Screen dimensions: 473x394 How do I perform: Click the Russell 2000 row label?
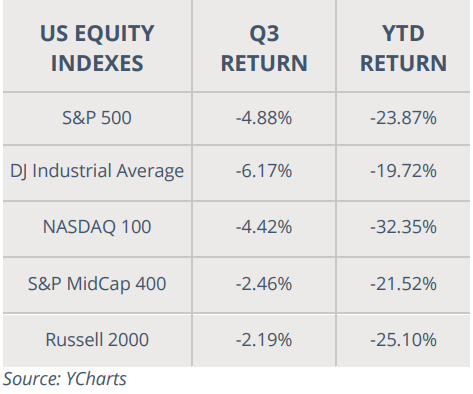(97, 340)
